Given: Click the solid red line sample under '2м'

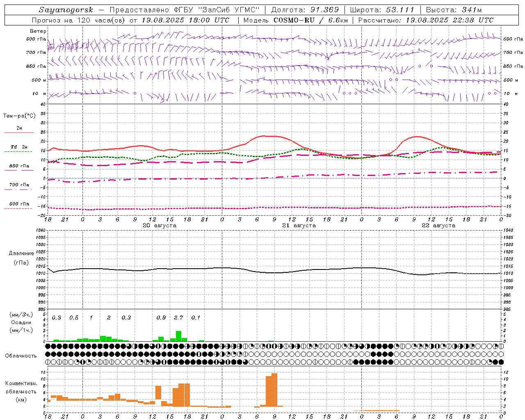Looking at the screenshot, I should pos(19,133).
